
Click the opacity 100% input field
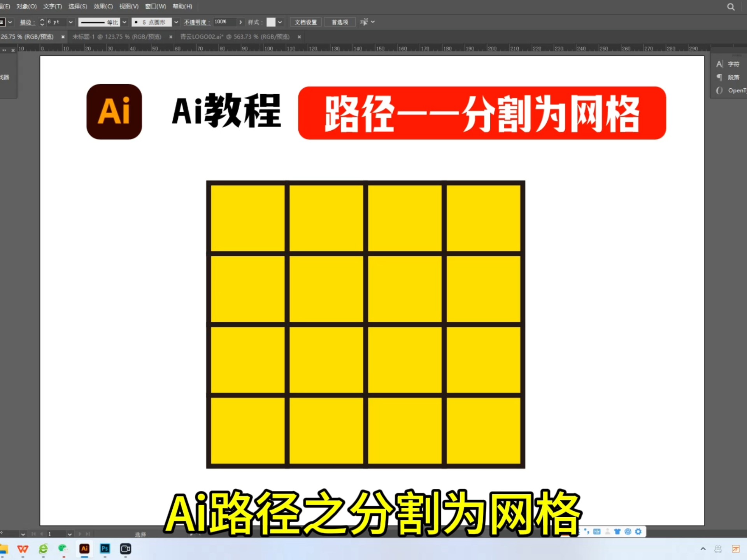[x=225, y=22]
